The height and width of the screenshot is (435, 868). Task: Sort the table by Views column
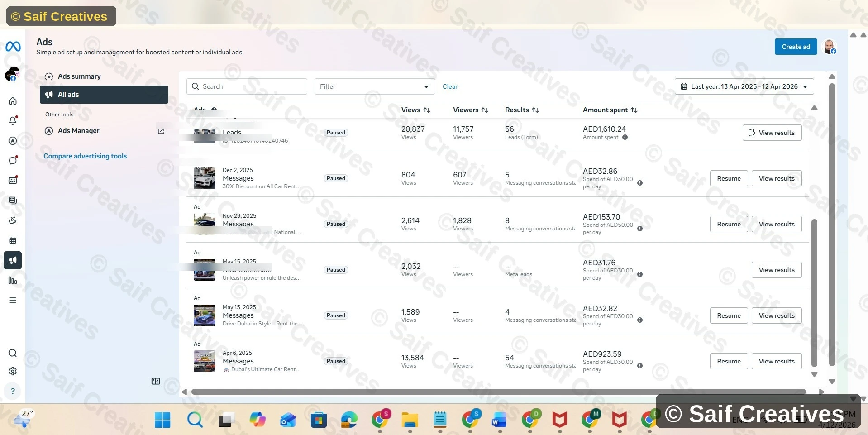click(x=415, y=110)
